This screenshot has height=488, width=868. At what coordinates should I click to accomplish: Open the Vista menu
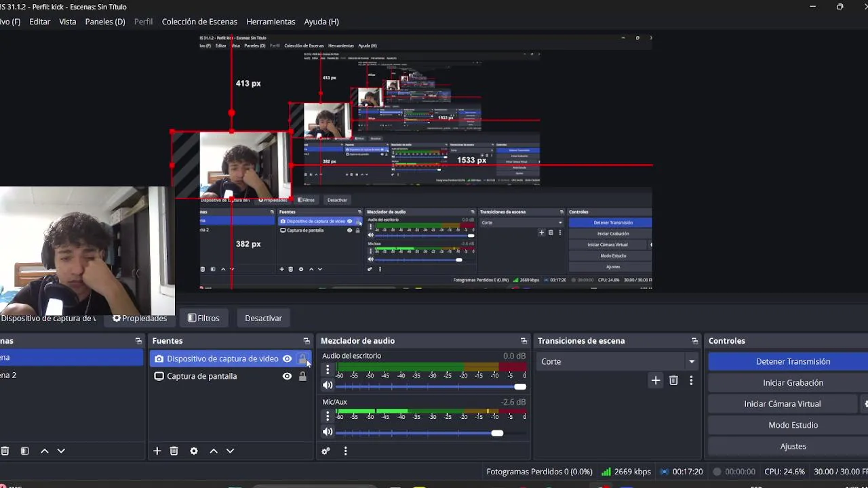68,22
